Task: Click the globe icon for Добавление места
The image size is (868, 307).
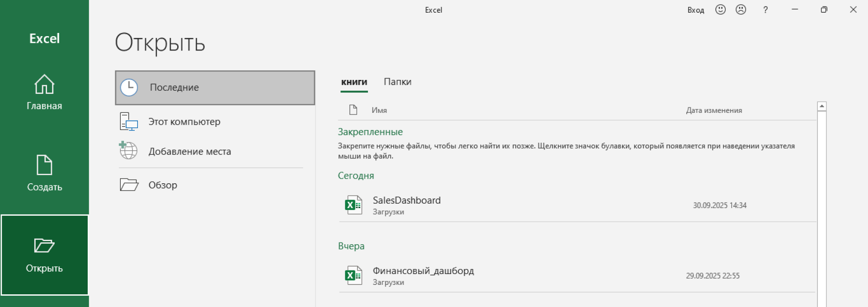Action: pyautogui.click(x=128, y=151)
